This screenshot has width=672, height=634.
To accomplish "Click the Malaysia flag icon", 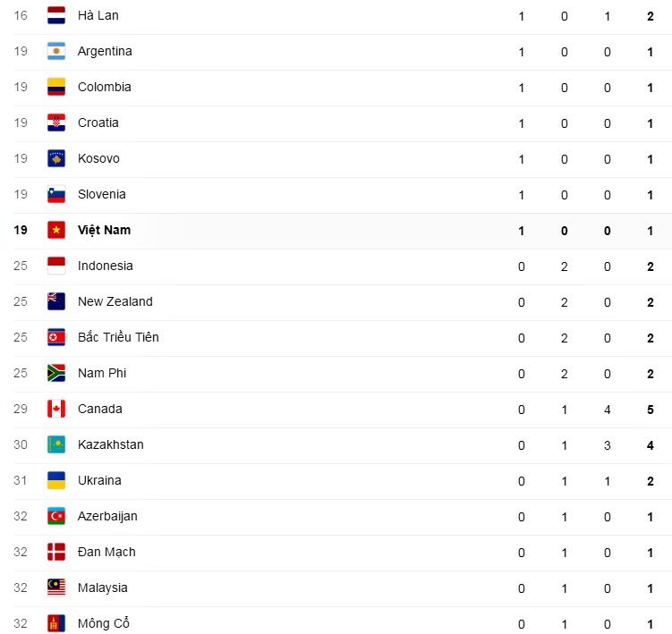I will [x=56, y=588].
